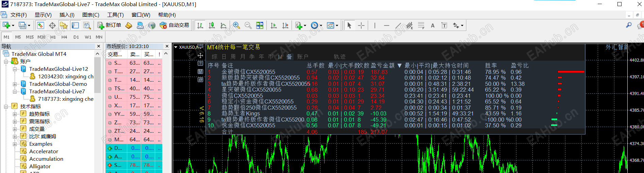The image size is (644, 173).
Task: Expand the TradeMaxGlobal-Demo tree node
Action: (x=15, y=84)
